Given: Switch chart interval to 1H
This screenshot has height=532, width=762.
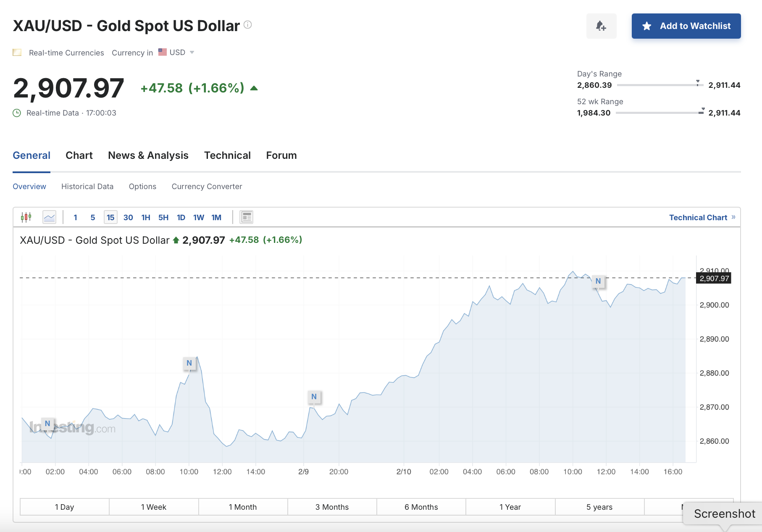Looking at the screenshot, I should [146, 217].
